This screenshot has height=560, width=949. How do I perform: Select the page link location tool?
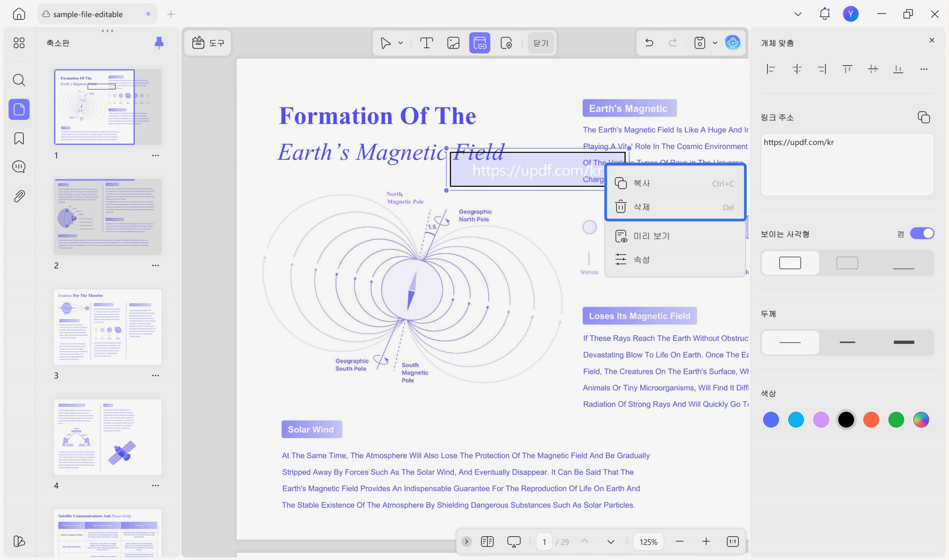click(x=506, y=43)
